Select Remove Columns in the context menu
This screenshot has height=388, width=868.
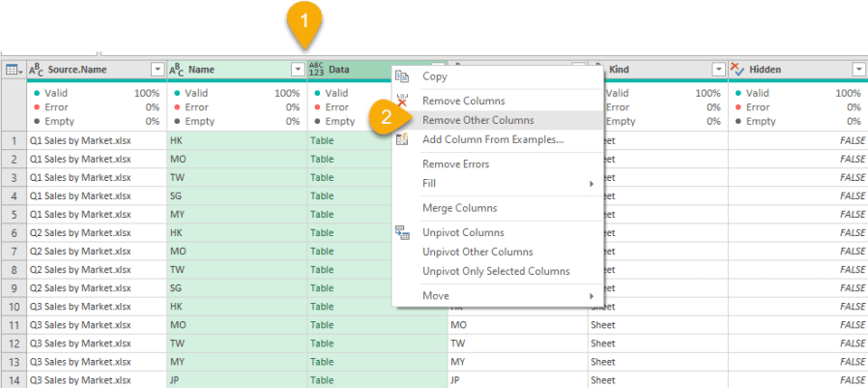463,101
